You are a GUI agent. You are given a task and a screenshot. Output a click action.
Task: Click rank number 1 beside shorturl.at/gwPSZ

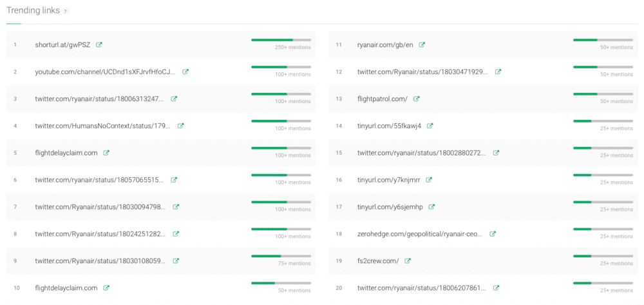coord(15,44)
